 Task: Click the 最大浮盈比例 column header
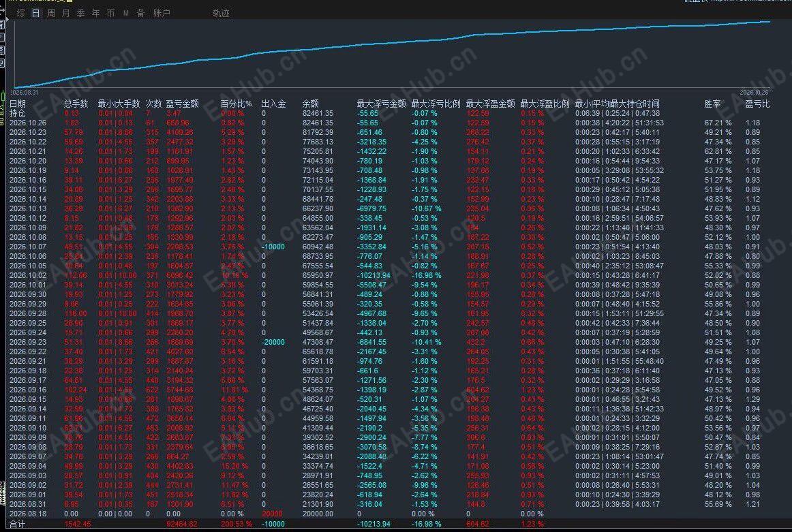(545, 104)
